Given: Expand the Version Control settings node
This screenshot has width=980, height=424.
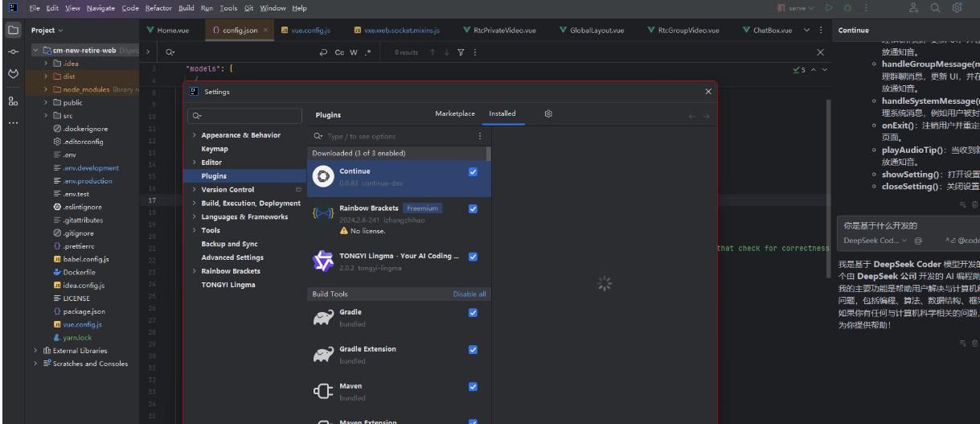Looking at the screenshot, I should (195, 190).
